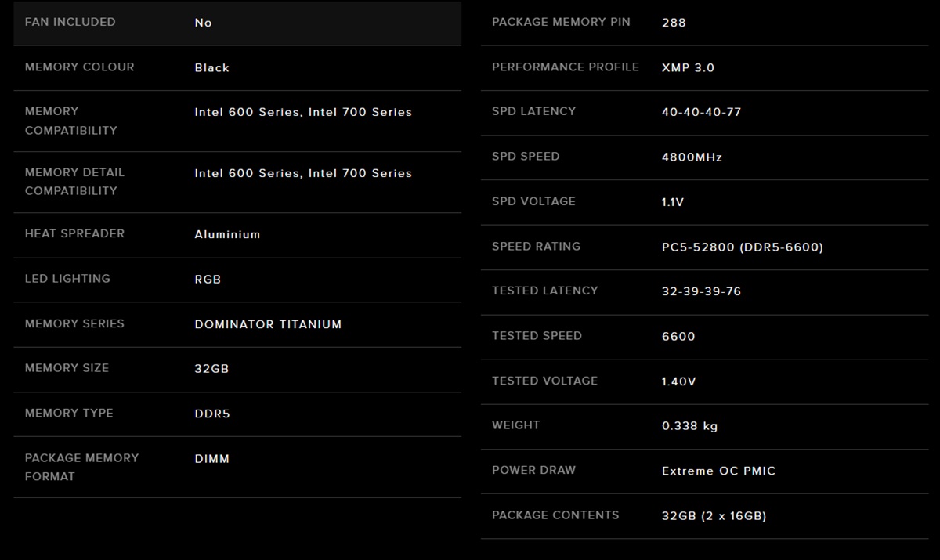940x560 pixels.
Task: Select the HEAT SPREADER Aluminium value
Action: [x=227, y=234]
